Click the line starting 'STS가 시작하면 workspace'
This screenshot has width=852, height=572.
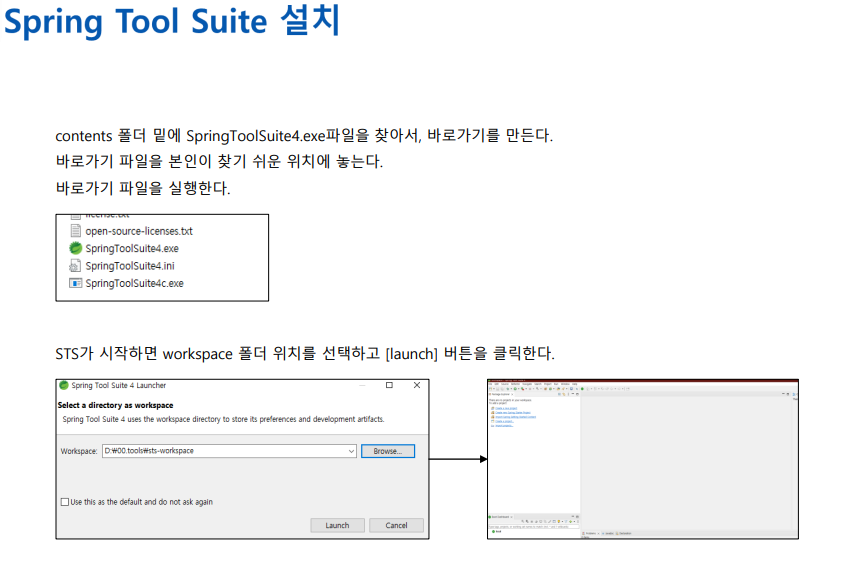click(x=305, y=354)
